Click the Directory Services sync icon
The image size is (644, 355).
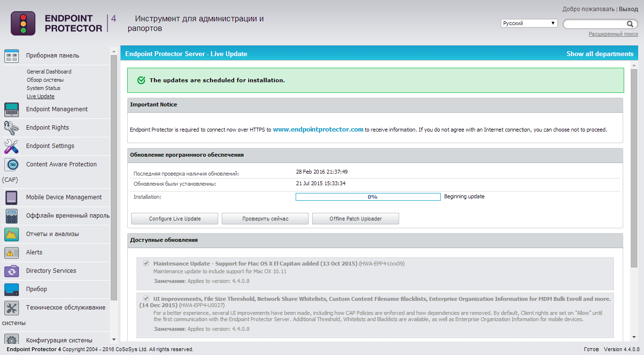(12, 271)
